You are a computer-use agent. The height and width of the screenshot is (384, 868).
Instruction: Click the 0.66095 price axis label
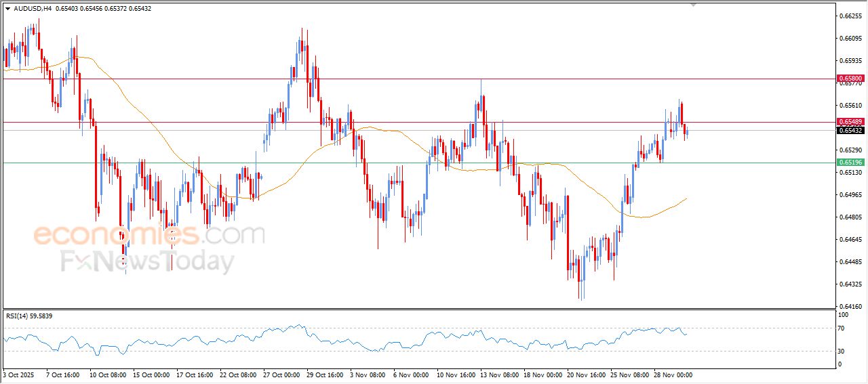[850, 39]
